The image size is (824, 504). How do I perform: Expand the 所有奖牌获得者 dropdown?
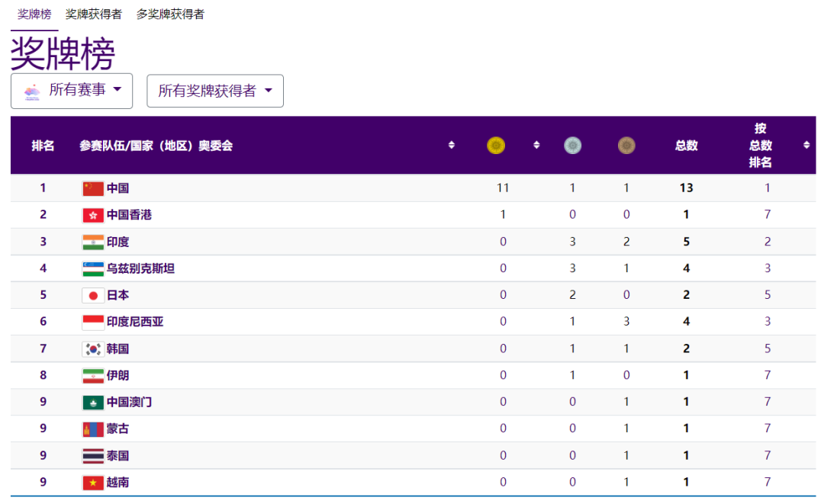pyautogui.click(x=215, y=91)
